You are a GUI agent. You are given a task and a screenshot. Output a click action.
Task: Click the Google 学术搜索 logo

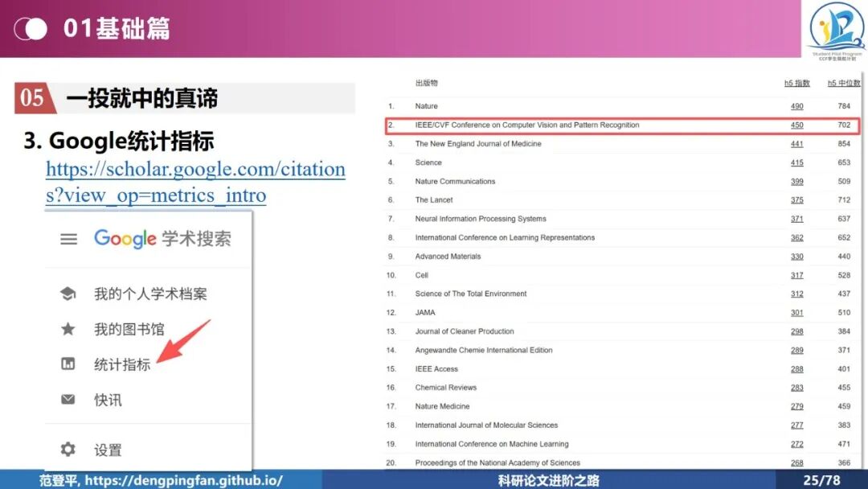162,239
